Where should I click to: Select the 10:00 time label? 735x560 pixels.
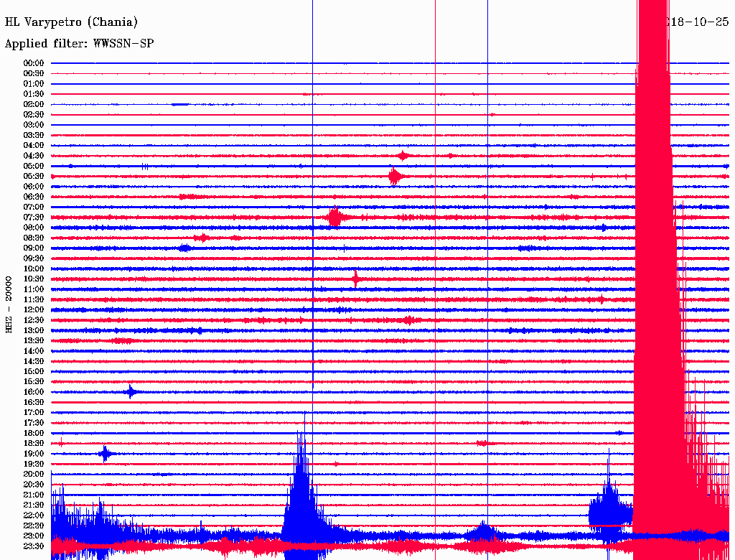tap(34, 269)
